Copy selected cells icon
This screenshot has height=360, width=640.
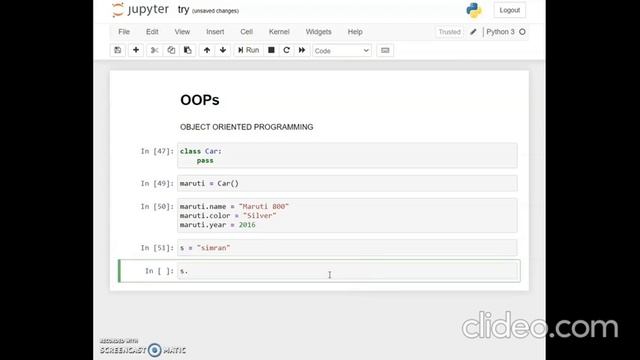(x=171, y=50)
